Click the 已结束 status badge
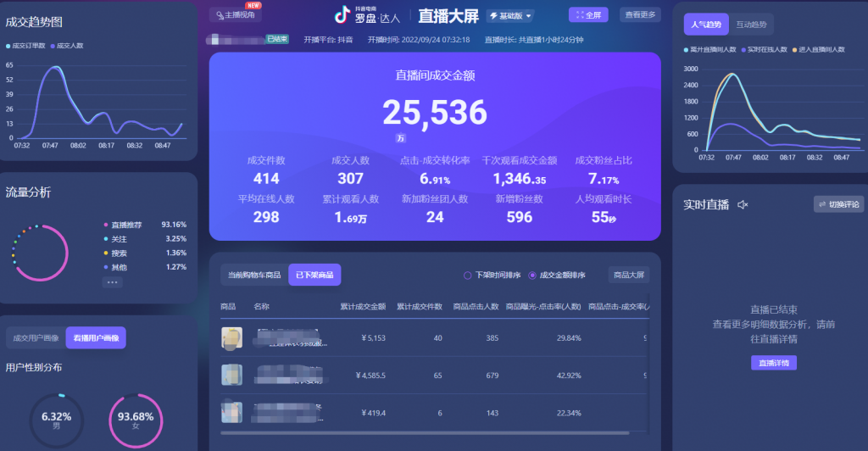The image size is (868, 451). (x=277, y=39)
